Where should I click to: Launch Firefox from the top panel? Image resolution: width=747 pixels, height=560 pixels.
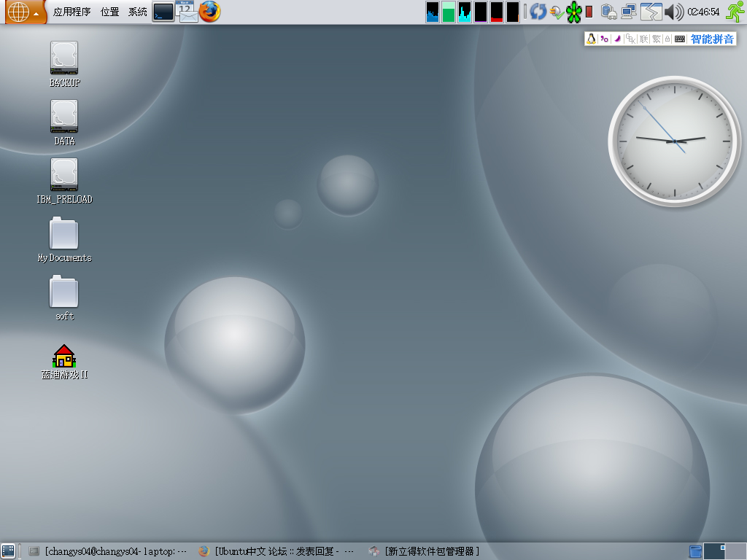pyautogui.click(x=209, y=12)
